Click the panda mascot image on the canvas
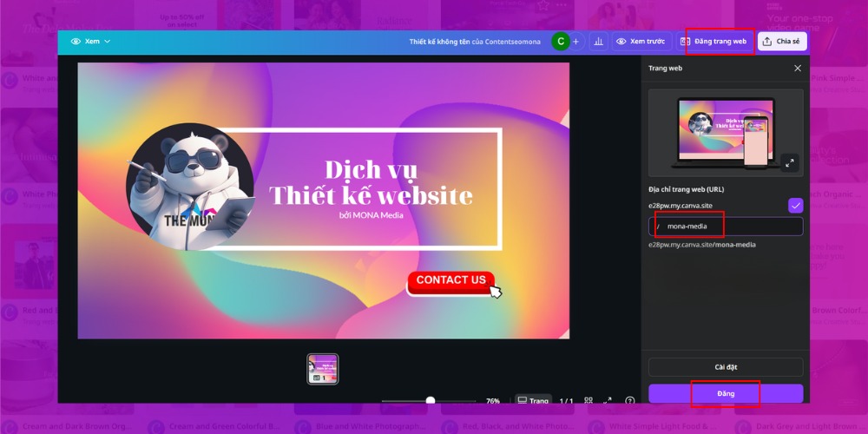Screen dimensions: 868x434 pos(189,187)
